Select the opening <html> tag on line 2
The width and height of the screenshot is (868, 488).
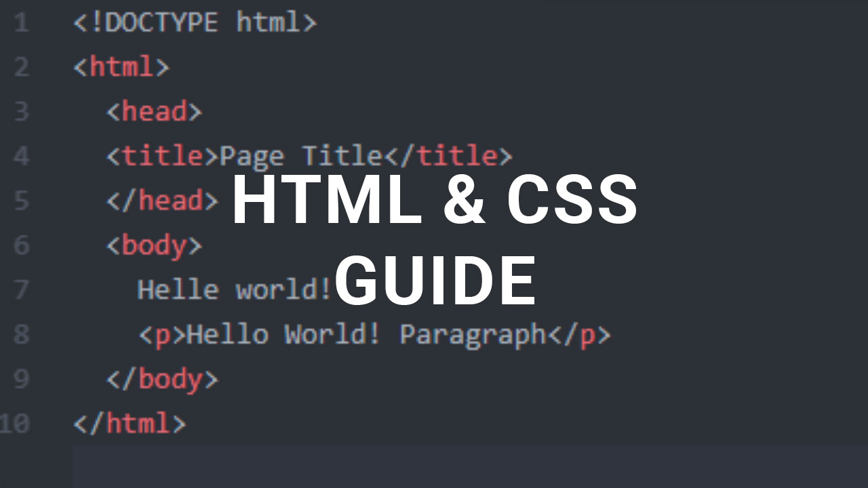tap(121, 67)
